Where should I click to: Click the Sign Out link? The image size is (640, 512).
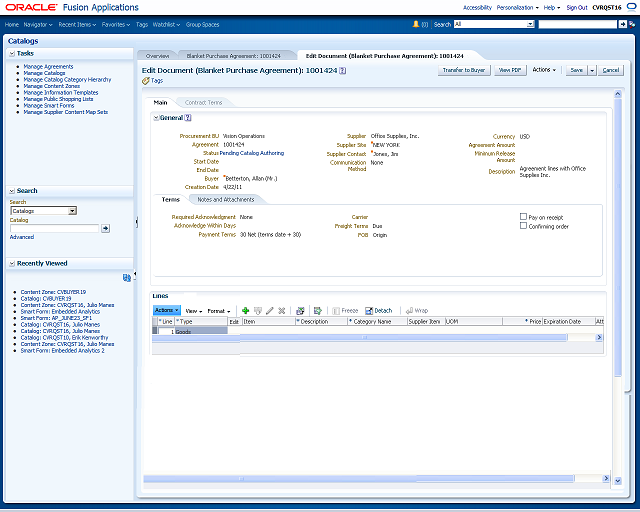(577, 7)
